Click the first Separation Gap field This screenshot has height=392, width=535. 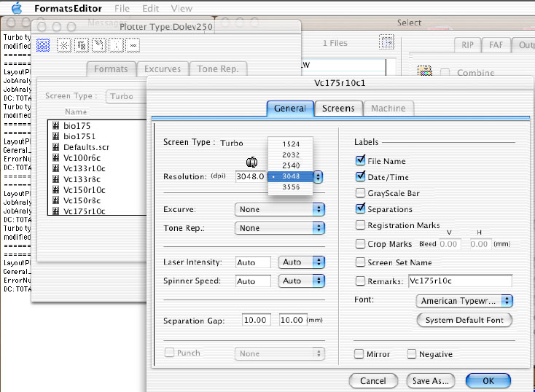[257, 320]
